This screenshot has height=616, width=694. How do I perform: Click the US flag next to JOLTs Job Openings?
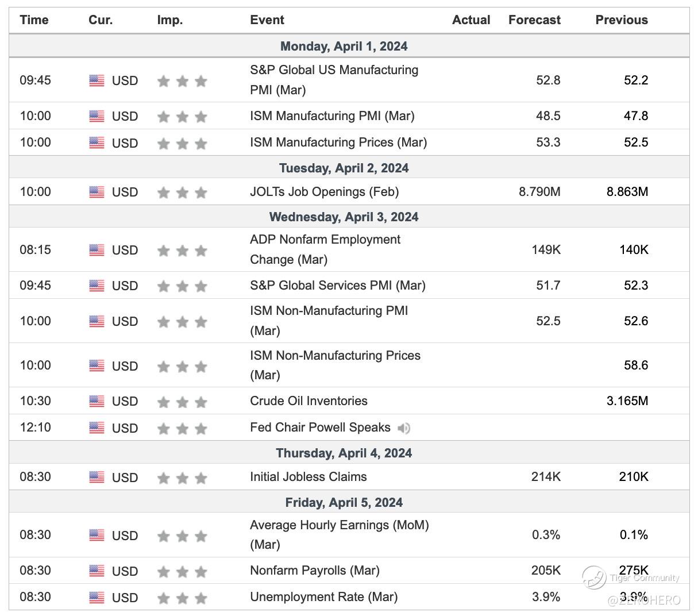pos(97,192)
